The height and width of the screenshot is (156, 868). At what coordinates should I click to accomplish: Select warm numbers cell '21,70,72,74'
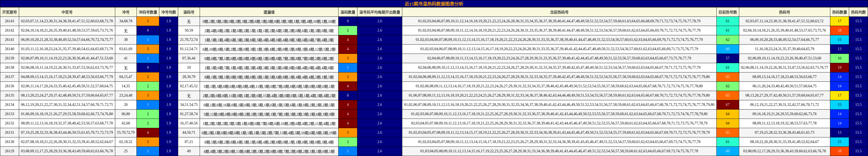(x=189, y=40)
